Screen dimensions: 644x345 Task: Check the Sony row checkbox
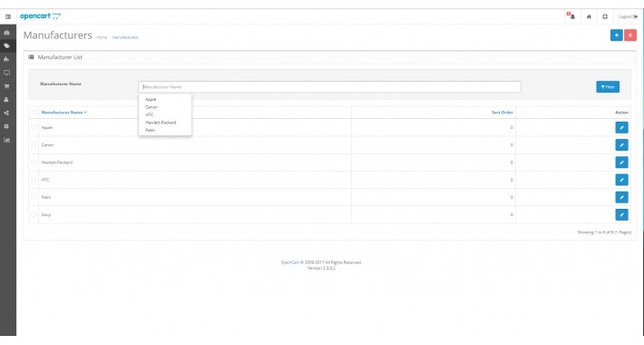tap(34, 214)
